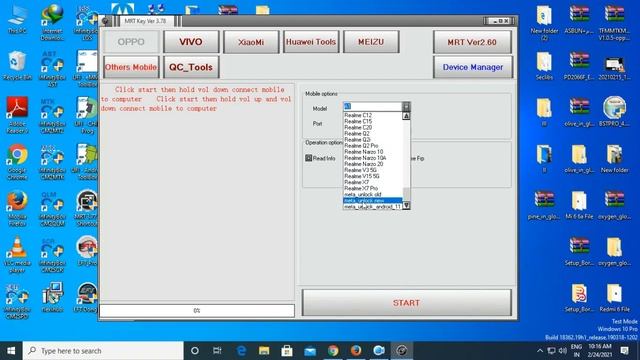Screen dimensions: 640x360
Task: Click the MRT Ver2.60 button
Action: pyautogui.click(x=472, y=42)
